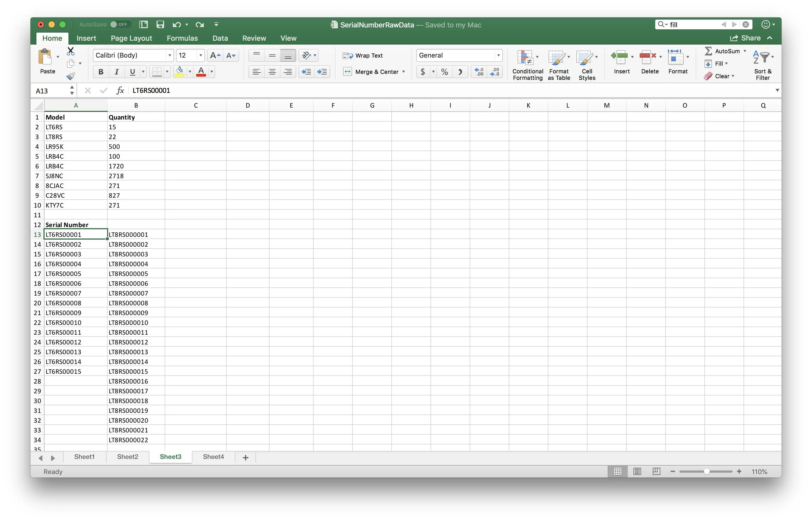Click the Cut scissors icon
Screen dimensions: 812x521
point(70,51)
